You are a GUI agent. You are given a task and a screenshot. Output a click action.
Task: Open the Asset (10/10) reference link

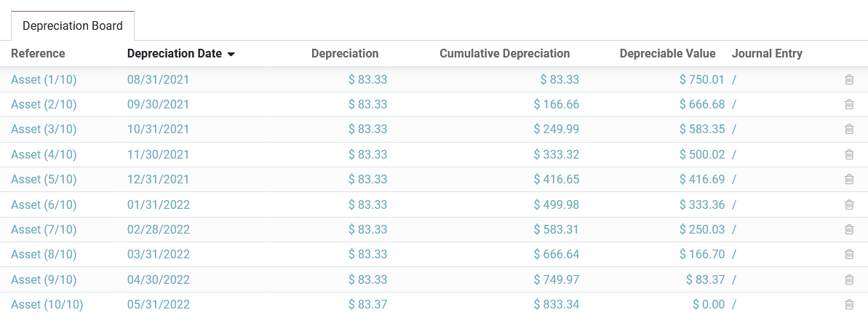(x=47, y=304)
